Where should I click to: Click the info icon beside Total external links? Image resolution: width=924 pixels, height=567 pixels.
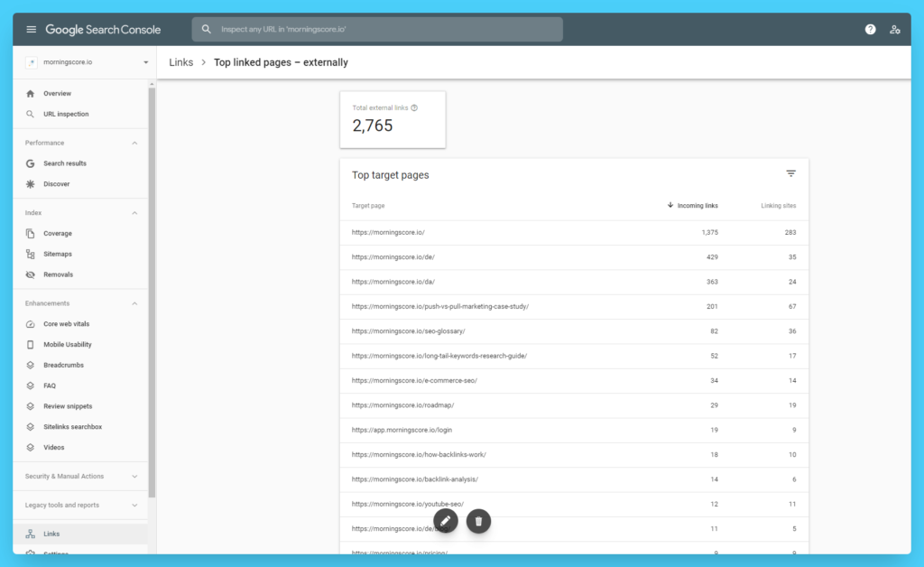[x=414, y=107]
